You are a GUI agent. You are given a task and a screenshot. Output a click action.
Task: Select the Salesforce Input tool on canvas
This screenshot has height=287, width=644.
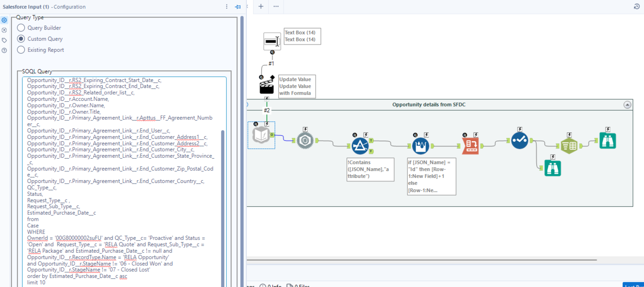coord(261,135)
